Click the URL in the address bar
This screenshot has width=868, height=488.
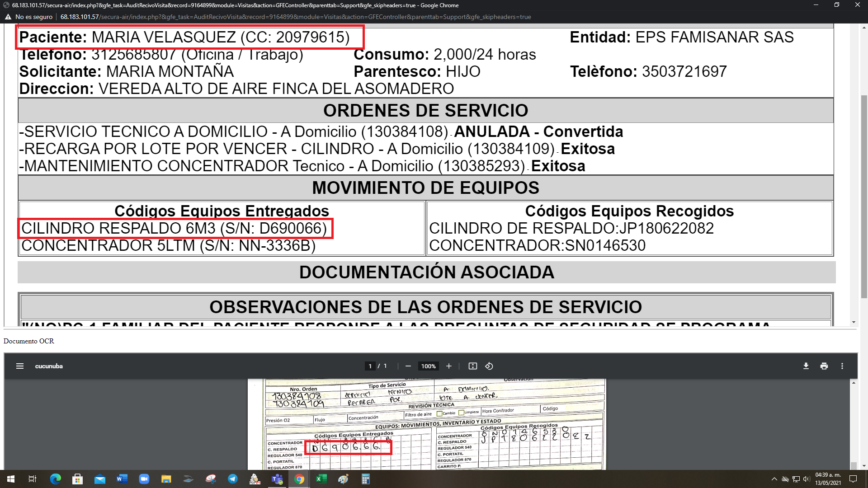pos(296,17)
